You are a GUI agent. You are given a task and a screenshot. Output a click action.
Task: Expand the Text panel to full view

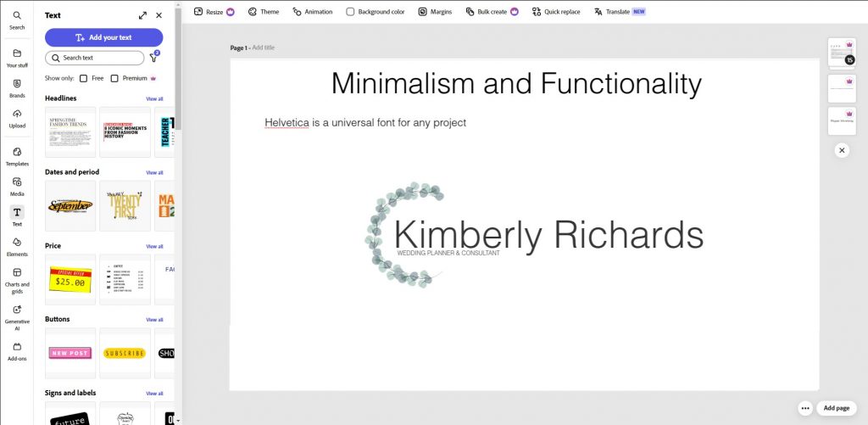(142, 15)
